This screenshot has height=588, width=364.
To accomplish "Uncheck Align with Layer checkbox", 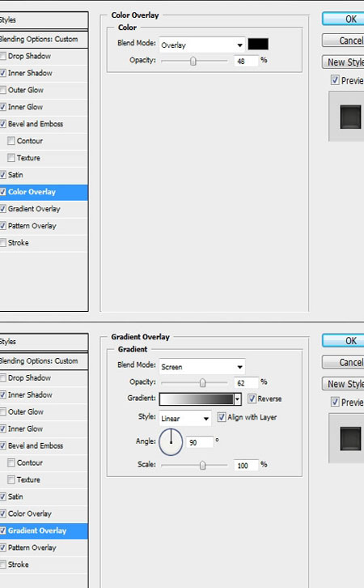I will [x=222, y=417].
